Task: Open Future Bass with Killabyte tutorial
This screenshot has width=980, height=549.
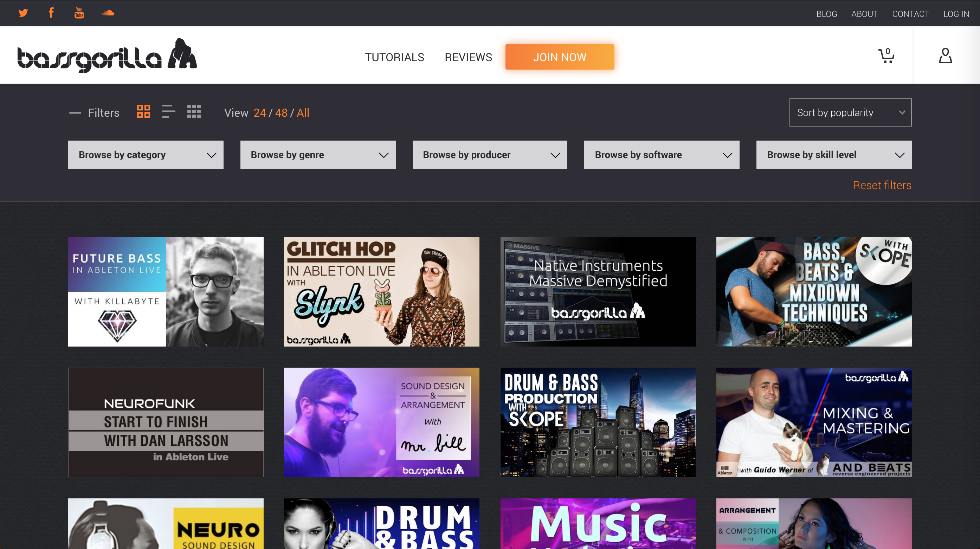Action: [166, 292]
